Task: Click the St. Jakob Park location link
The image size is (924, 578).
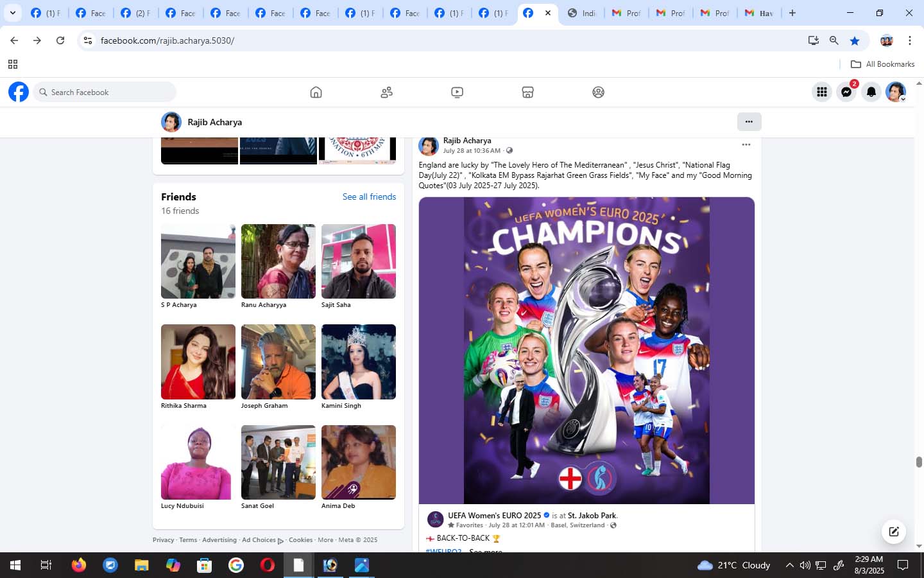Action: pos(592,515)
